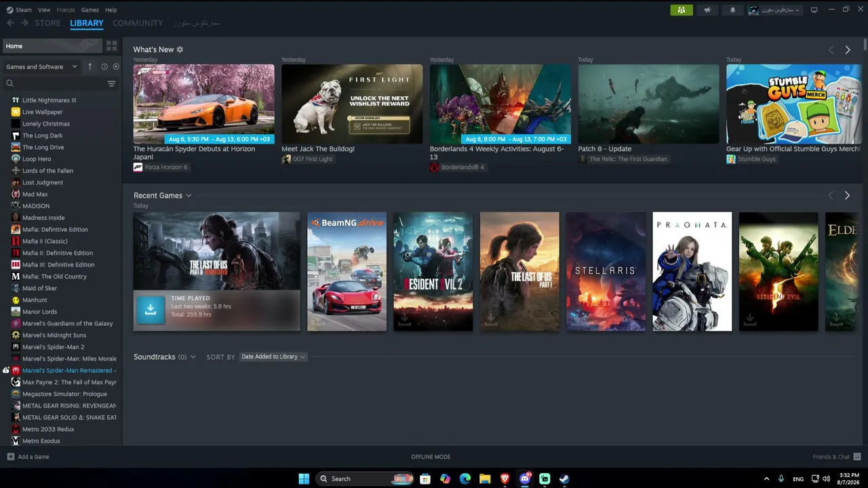Click the blue download button for The Last of Us Part II
Image resolution: width=868 pixels, height=488 pixels.
tap(151, 310)
